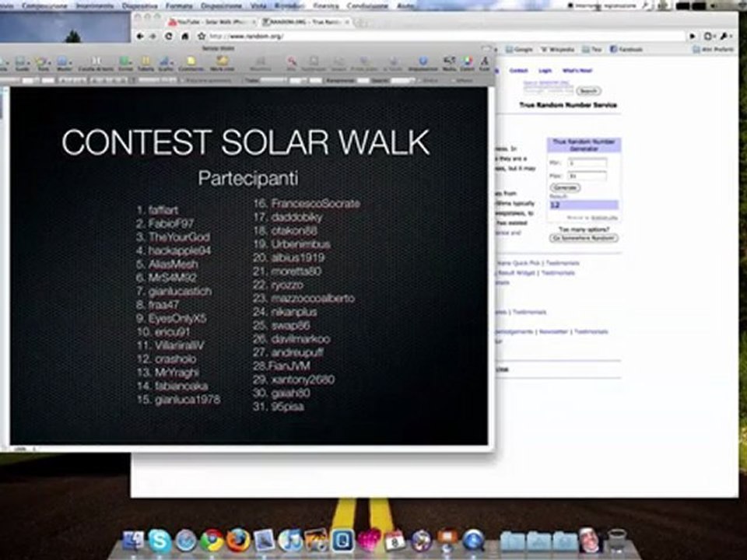Click Go Somewhere Random button
Image resolution: width=747 pixels, height=560 pixels.
(x=584, y=238)
